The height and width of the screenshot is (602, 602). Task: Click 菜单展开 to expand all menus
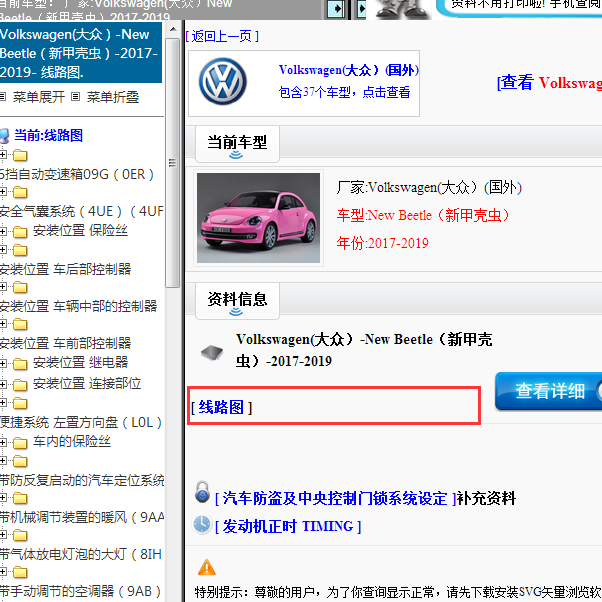[39, 97]
